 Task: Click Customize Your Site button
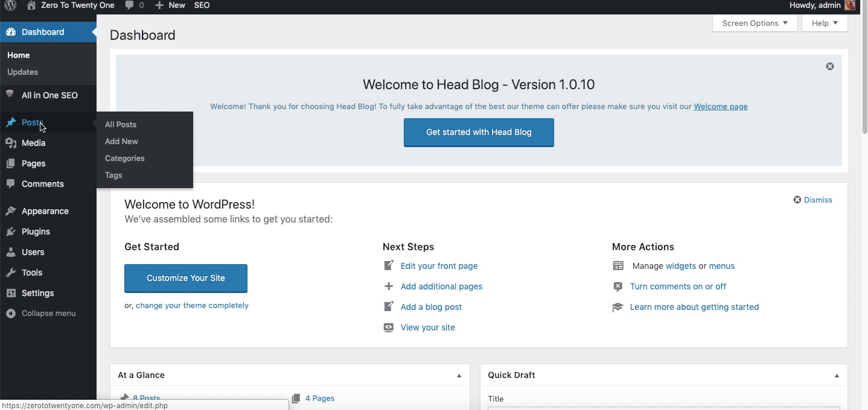186,278
